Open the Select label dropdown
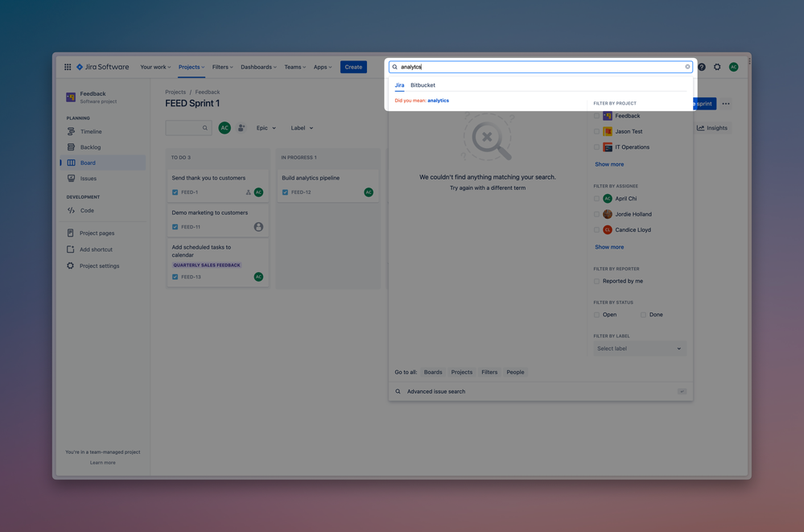804x532 pixels. (639, 348)
